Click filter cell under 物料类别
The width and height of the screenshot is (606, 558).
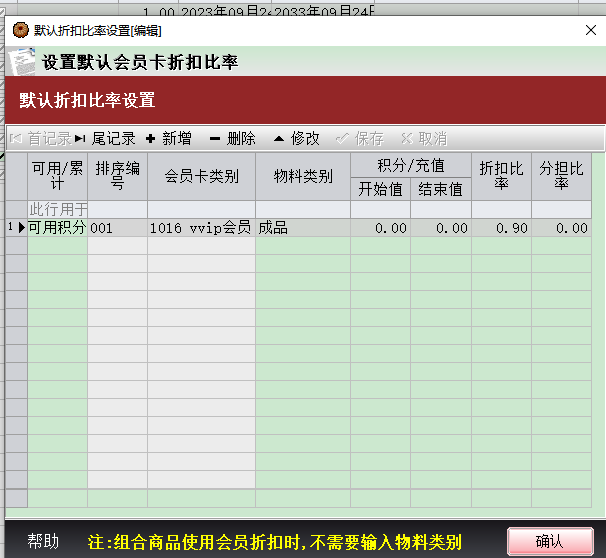(303, 209)
